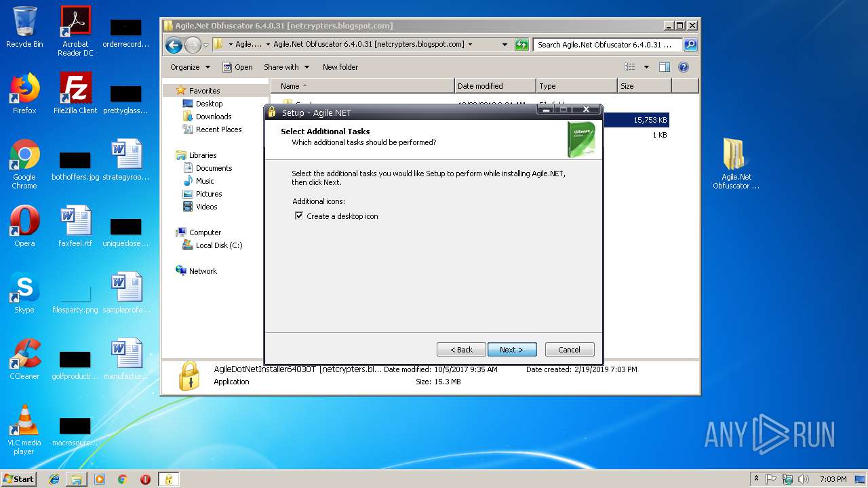The width and height of the screenshot is (868, 488).
Task: Sort by Date modified column
Action: 495,86
